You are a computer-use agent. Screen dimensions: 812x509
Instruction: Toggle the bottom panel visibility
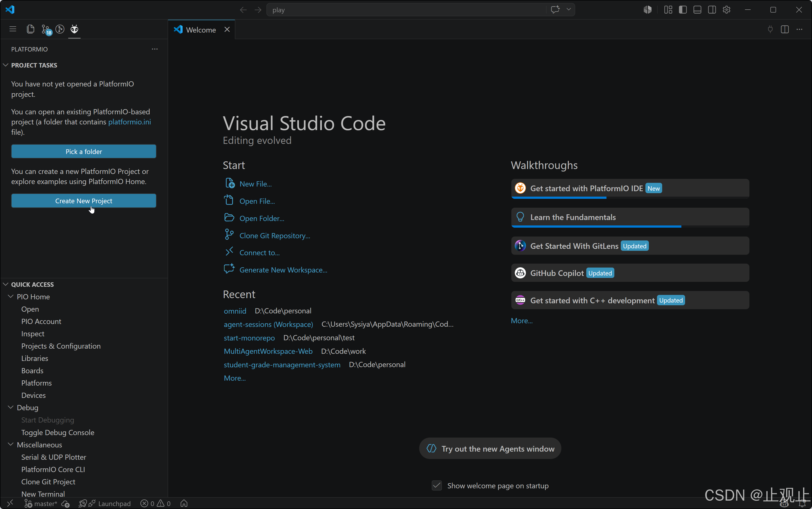(697, 10)
